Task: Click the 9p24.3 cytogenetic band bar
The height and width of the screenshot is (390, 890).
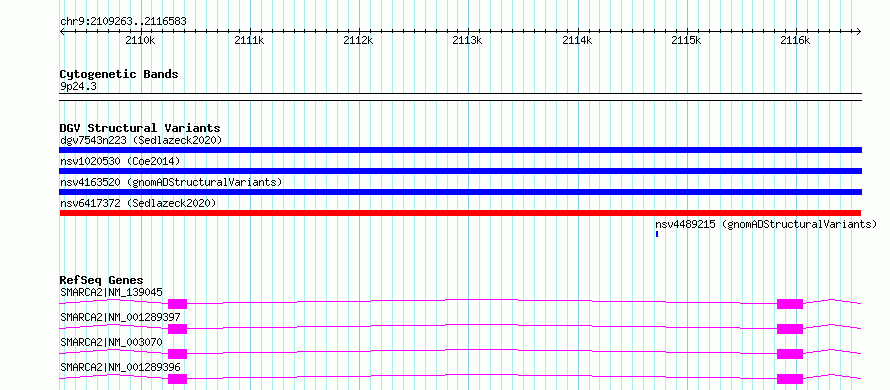Action: click(x=460, y=97)
